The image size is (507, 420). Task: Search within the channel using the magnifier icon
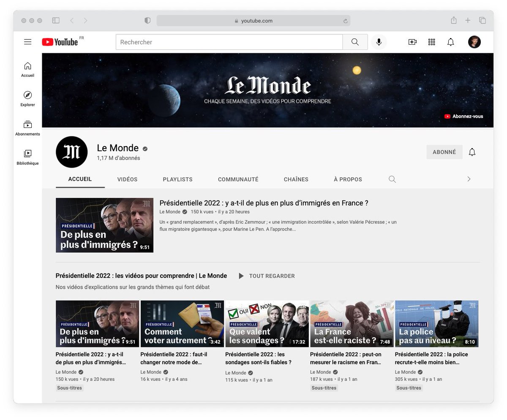point(392,179)
